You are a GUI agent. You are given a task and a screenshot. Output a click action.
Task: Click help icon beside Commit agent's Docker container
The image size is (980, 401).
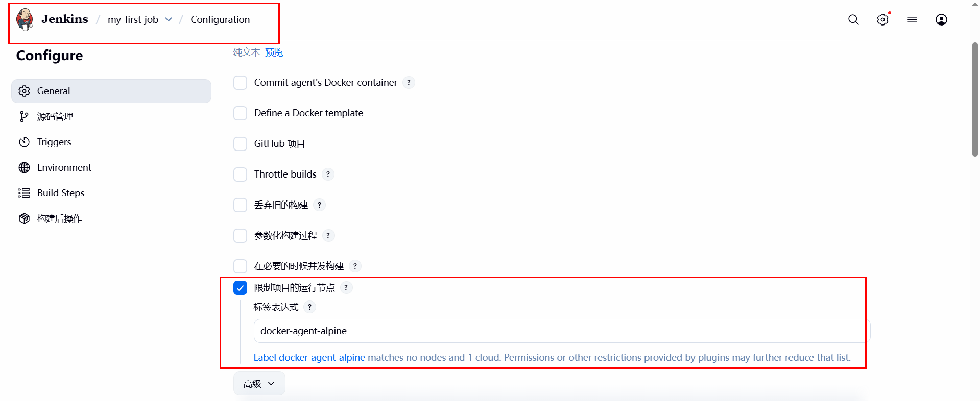[409, 83]
